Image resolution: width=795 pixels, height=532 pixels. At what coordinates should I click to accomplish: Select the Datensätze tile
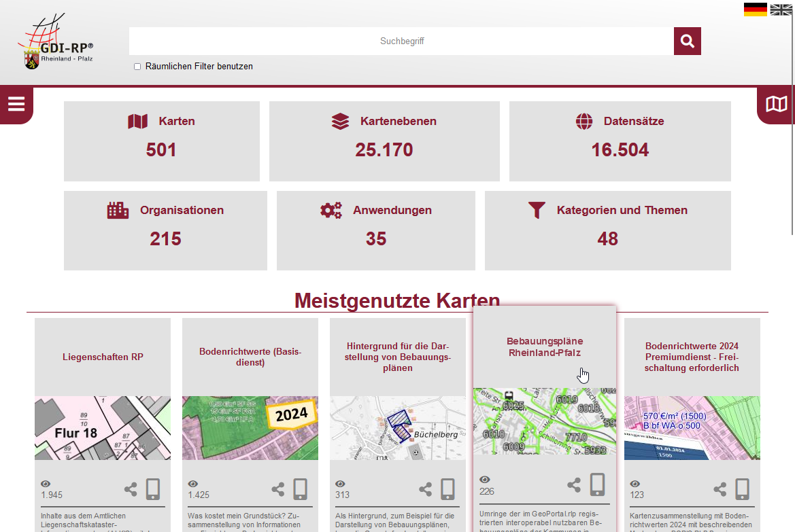(620, 141)
